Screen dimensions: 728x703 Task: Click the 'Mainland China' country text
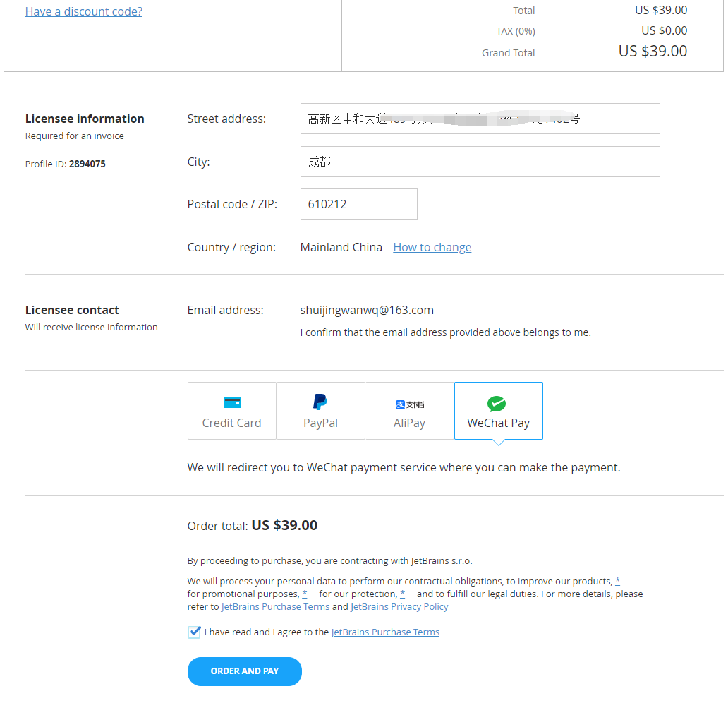pos(341,247)
